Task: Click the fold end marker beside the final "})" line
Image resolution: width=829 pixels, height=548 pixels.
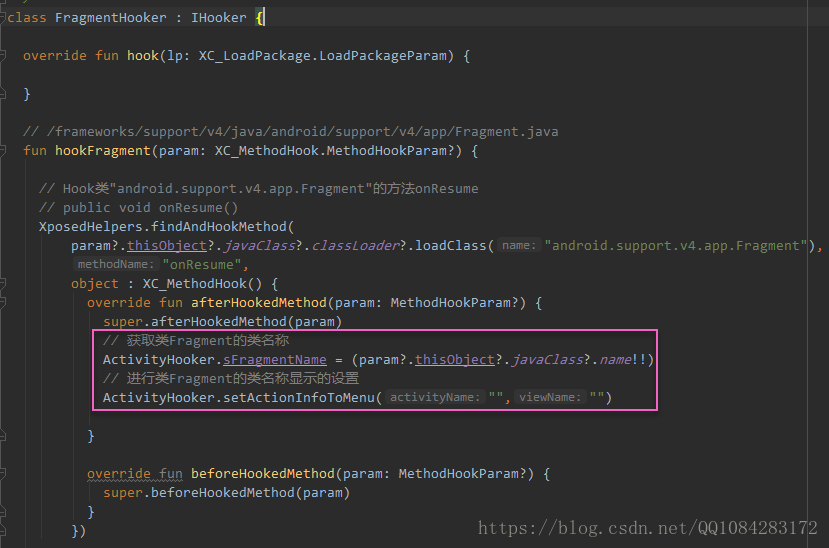Action: pyautogui.click(x=3, y=530)
